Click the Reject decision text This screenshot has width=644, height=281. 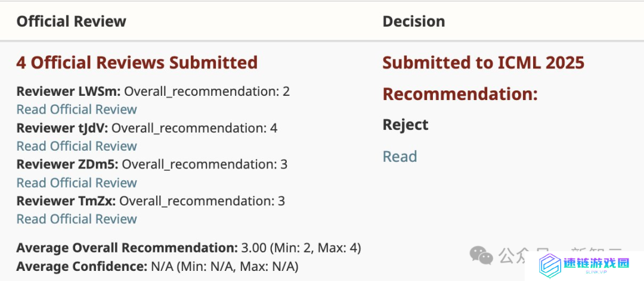(x=405, y=124)
